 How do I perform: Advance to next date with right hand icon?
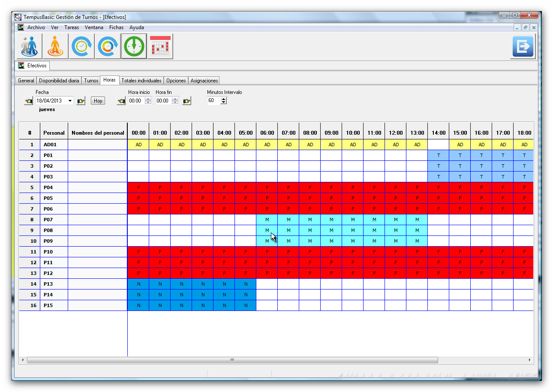tap(81, 101)
